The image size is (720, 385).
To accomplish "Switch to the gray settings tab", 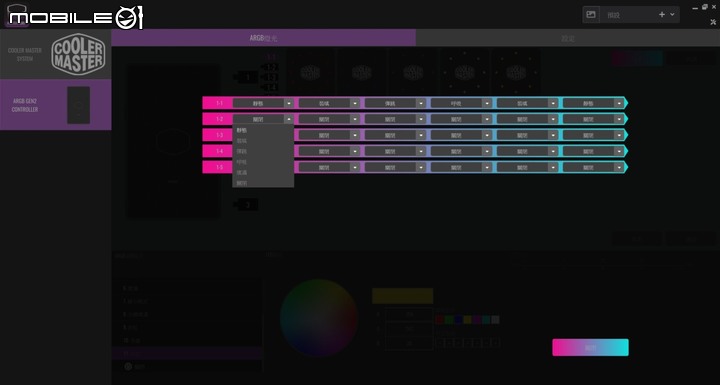I will point(568,38).
